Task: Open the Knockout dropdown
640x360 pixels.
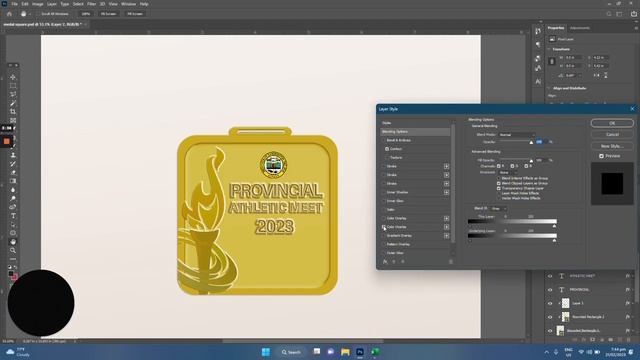Action: pyautogui.click(x=508, y=172)
